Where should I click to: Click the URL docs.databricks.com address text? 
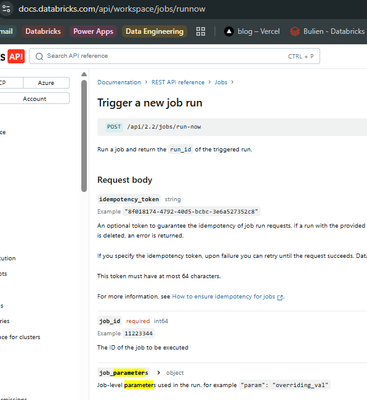coord(112,9)
